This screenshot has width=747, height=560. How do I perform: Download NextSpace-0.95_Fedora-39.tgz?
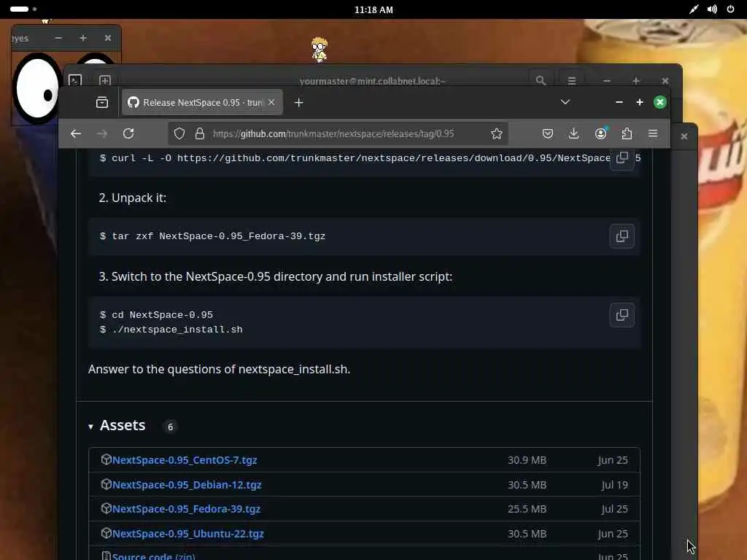coord(186,509)
